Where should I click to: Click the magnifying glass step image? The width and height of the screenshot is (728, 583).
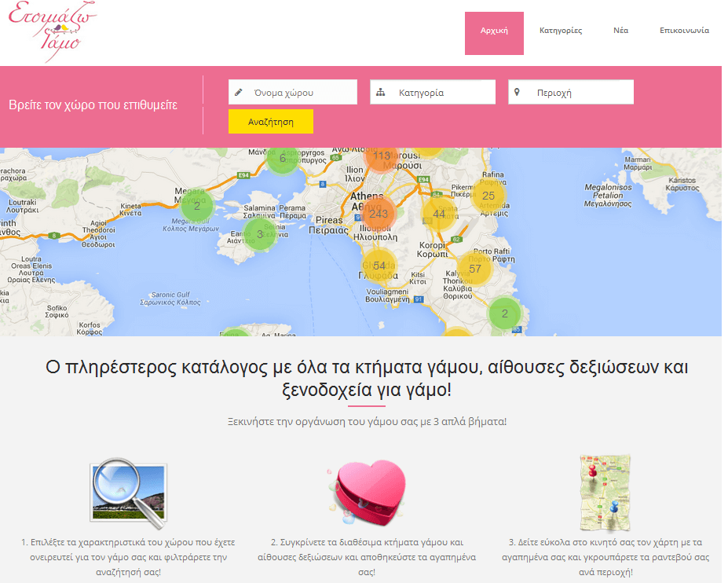(129, 493)
